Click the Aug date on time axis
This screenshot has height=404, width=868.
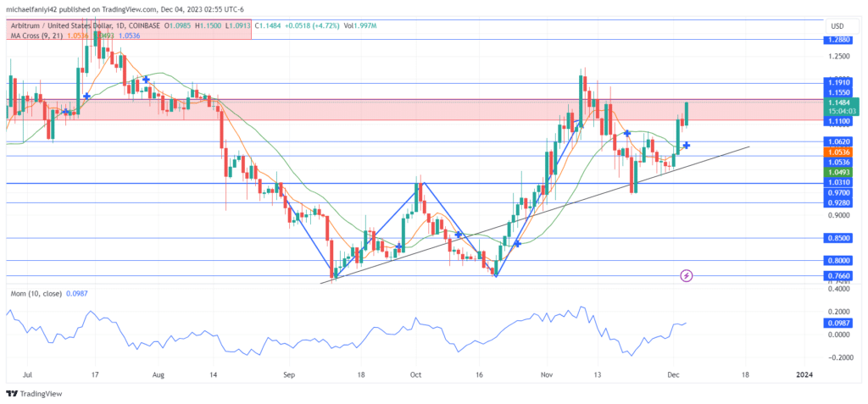point(159,374)
